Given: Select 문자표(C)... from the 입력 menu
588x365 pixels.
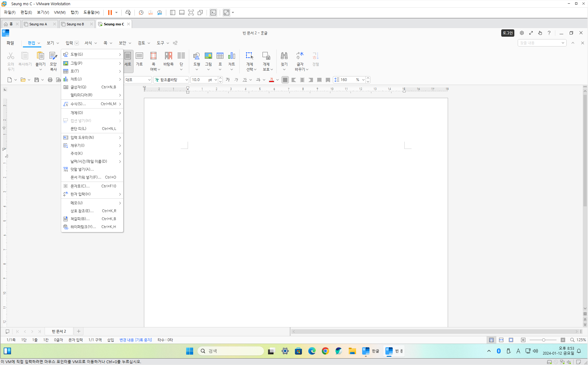Looking at the screenshot, I should point(80,186).
